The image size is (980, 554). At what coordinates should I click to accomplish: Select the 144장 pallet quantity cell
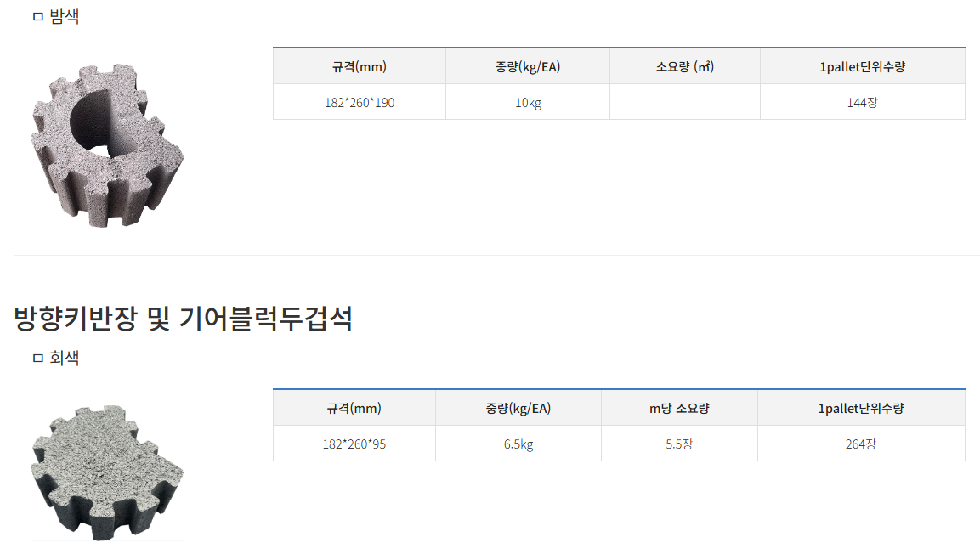tap(863, 102)
